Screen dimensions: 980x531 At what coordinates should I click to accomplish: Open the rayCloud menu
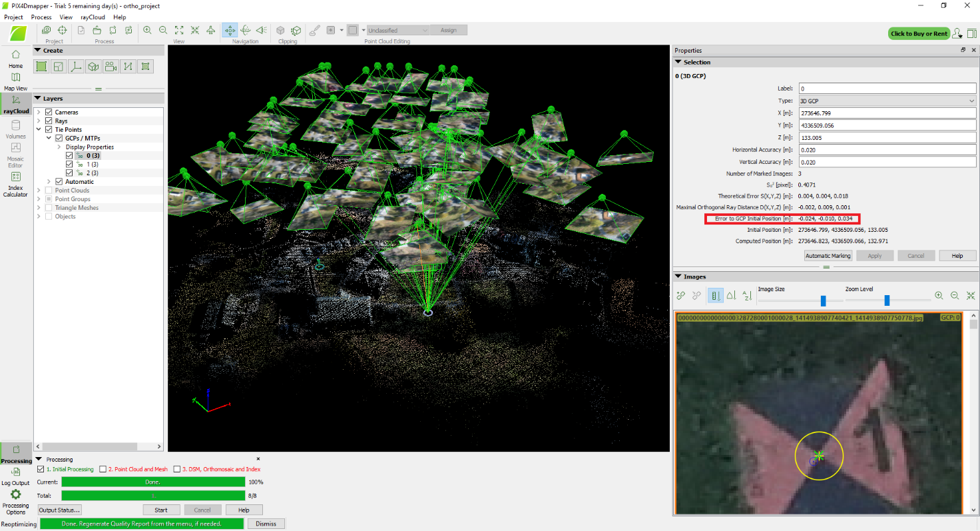94,17
